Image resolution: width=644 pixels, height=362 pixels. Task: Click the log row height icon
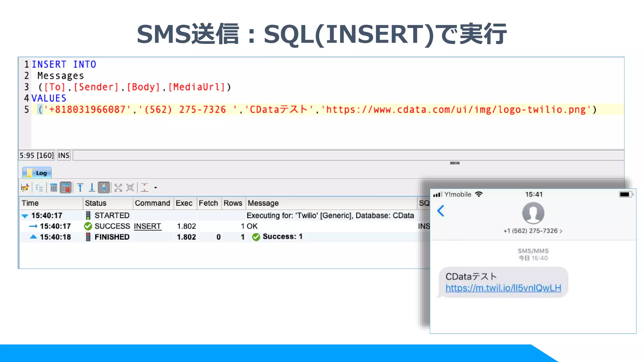tap(145, 188)
